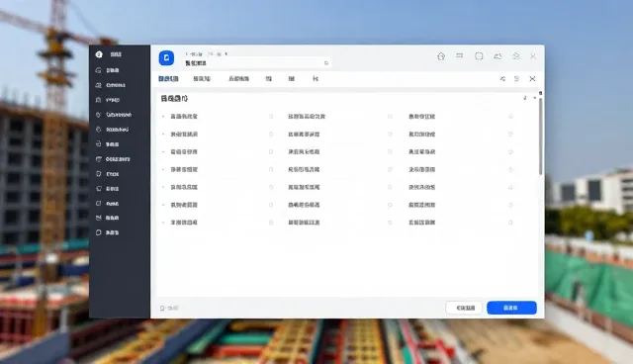
Task: Click the white outlined button beside the blue one
Action: click(464, 308)
